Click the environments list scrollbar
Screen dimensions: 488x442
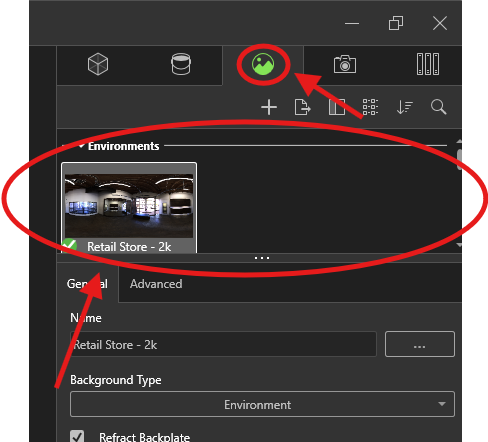[459, 160]
